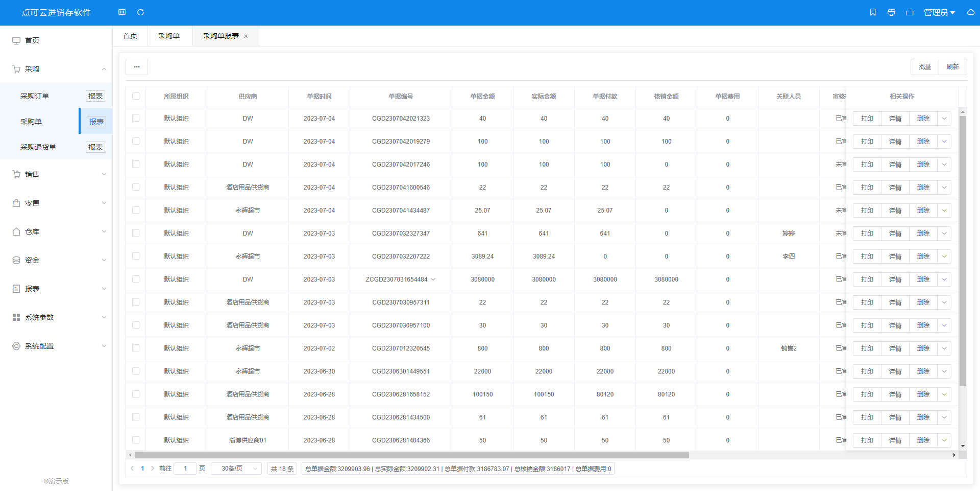
Task: Click the 单据编号 column header
Action: (x=401, y=97)
